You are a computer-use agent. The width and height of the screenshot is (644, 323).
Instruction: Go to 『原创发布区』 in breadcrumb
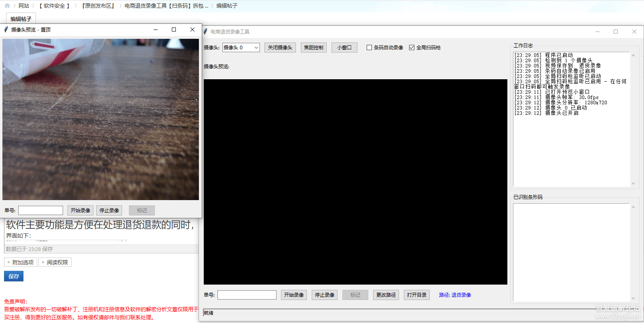pyautogui.click(x=98, y=6)
